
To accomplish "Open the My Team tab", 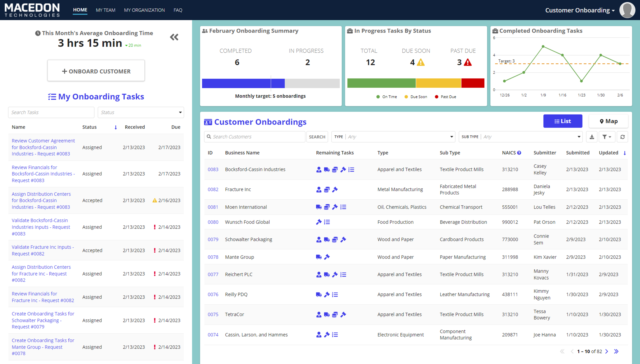I will click(x=105, y=10).
